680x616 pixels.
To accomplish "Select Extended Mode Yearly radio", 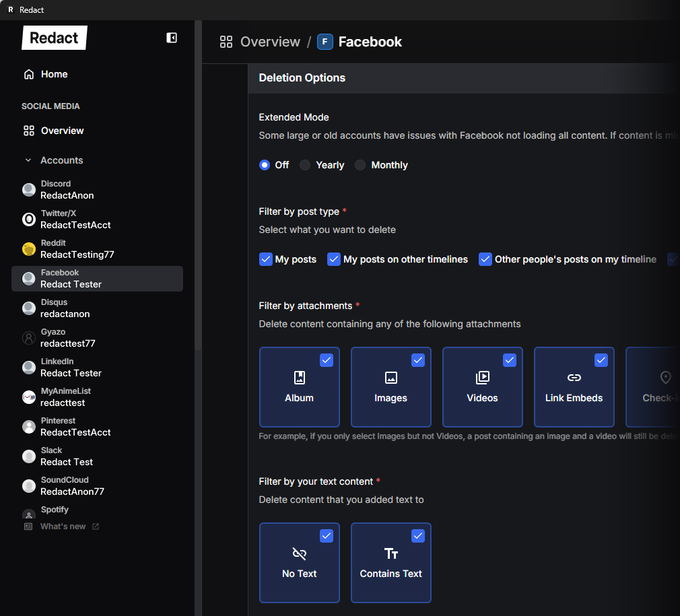I will 305,165.
